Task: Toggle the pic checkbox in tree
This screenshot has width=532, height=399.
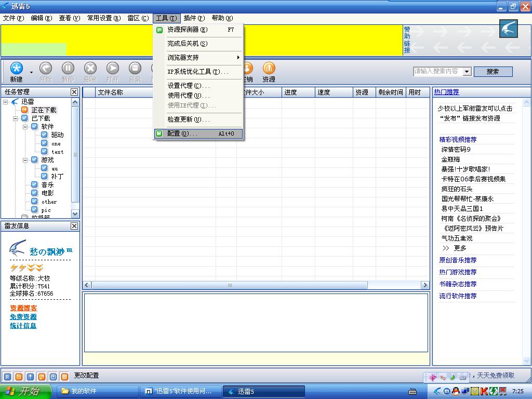Action: [x=34, y=209]
